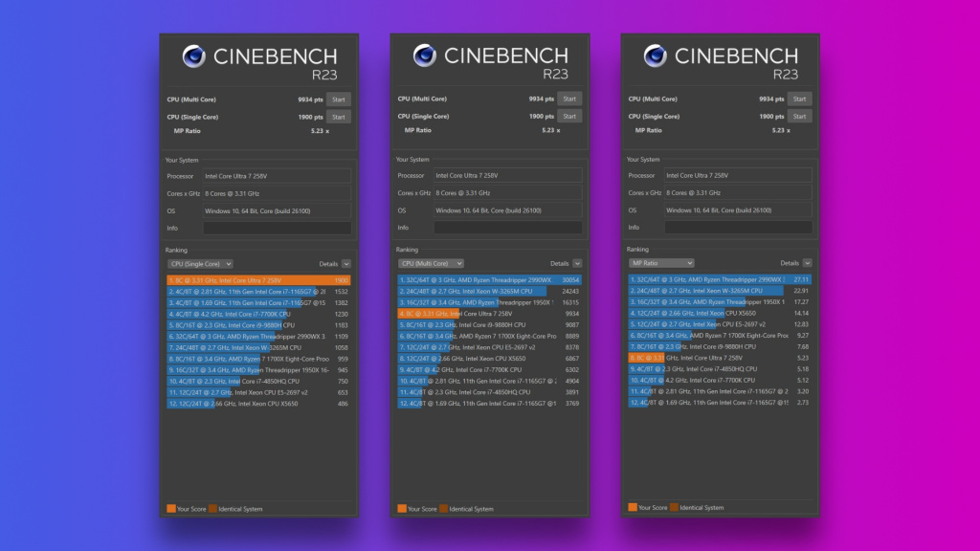
Task: Open the CPU (Single Core) ranking dropdown
Action: [200, 264]
